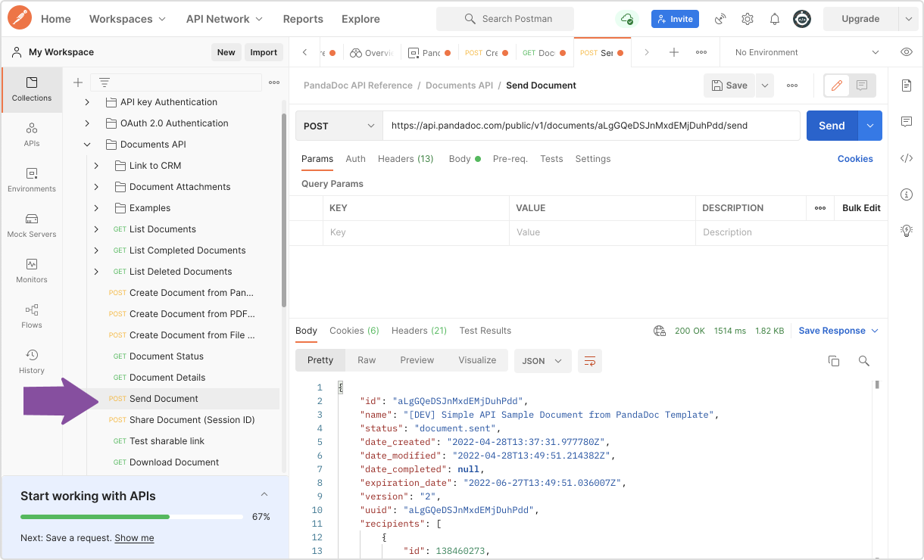Click the user avatar icon
This screenshot has width=924, height=560.
coord(802,19)
